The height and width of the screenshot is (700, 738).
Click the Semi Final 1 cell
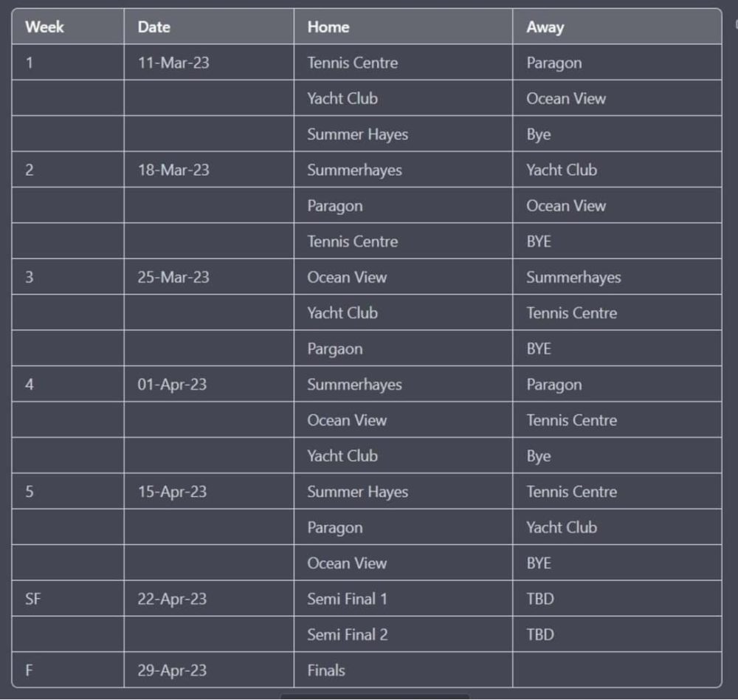404,599
